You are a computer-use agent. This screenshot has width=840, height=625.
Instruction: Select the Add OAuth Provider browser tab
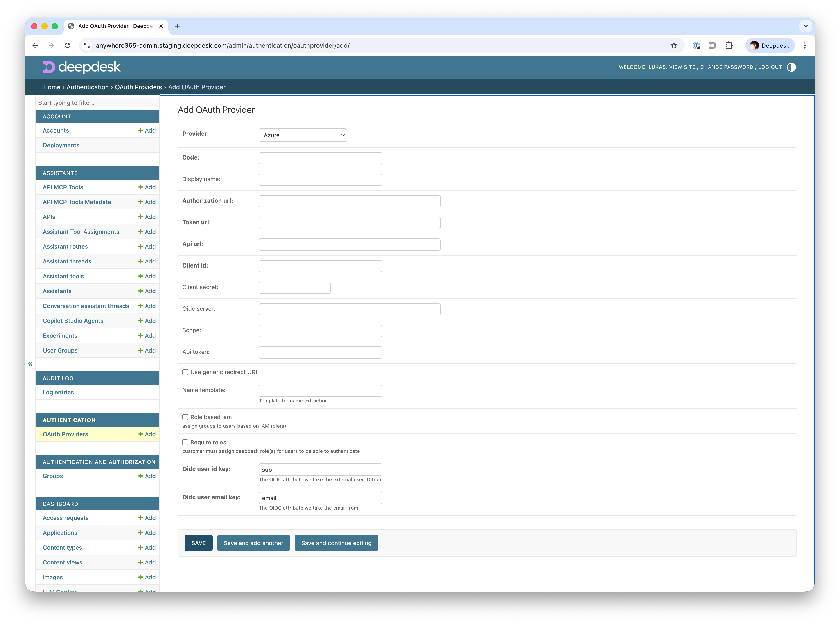[x=114, y=26]
